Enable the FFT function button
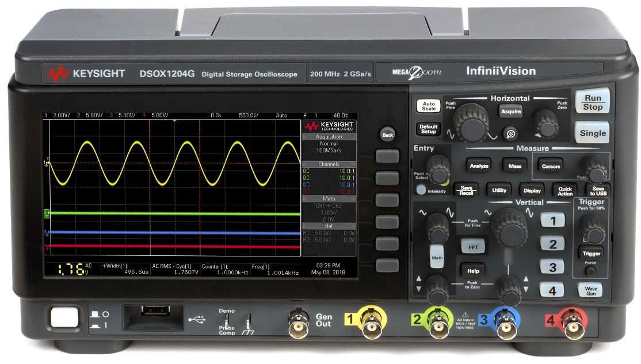The height and width of the screenshot is (364, 641). [x=473, y=247]
